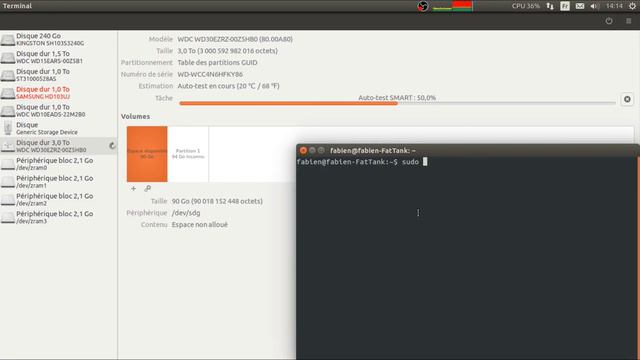
Task: Click the Kingston SSD drive icon
Action: click(x=8, y=40)
